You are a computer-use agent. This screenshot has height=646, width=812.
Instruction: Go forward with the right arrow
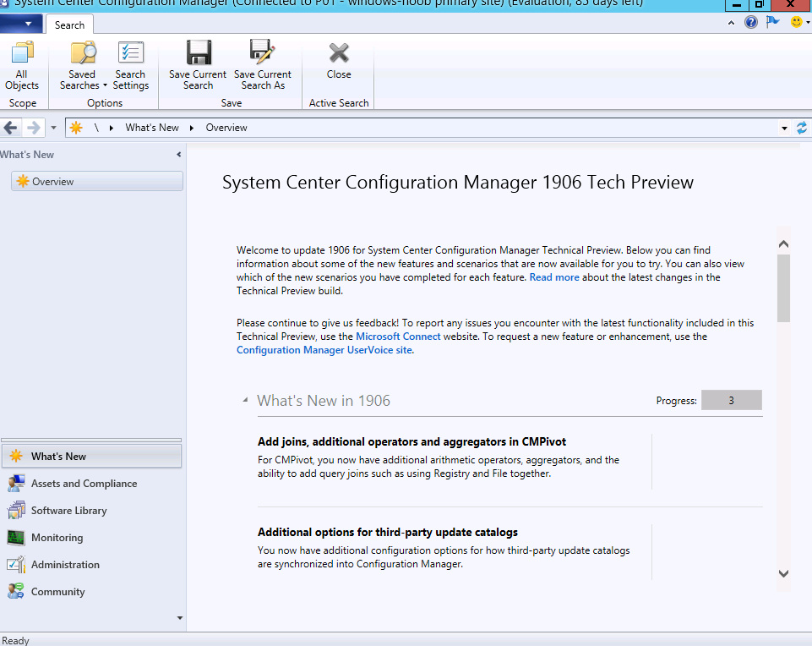[33, 128]
